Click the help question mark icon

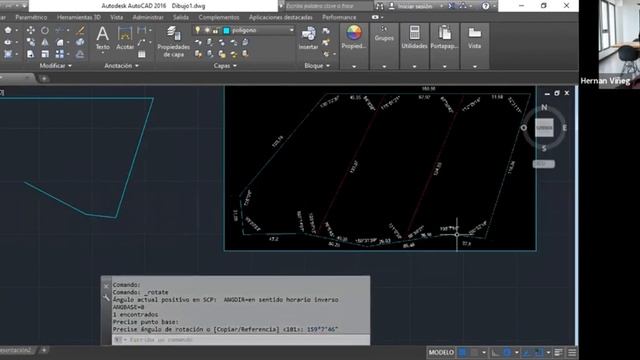point(485,6)
